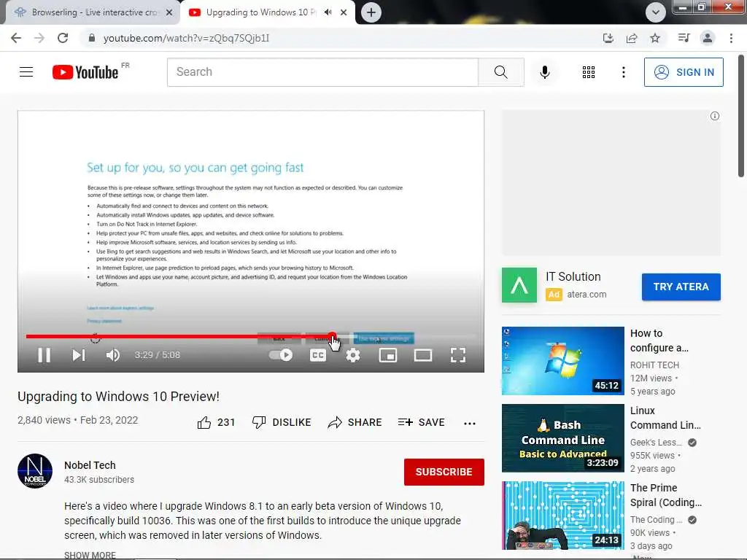View site info lock icon
This screenshot has height=560, width=747.
(x=92, y=38)
